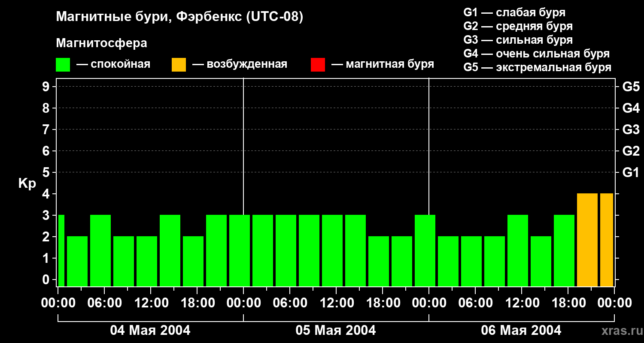Click the date label '04 Мая 2004'

pyautogui.click(x=150, y=330)
